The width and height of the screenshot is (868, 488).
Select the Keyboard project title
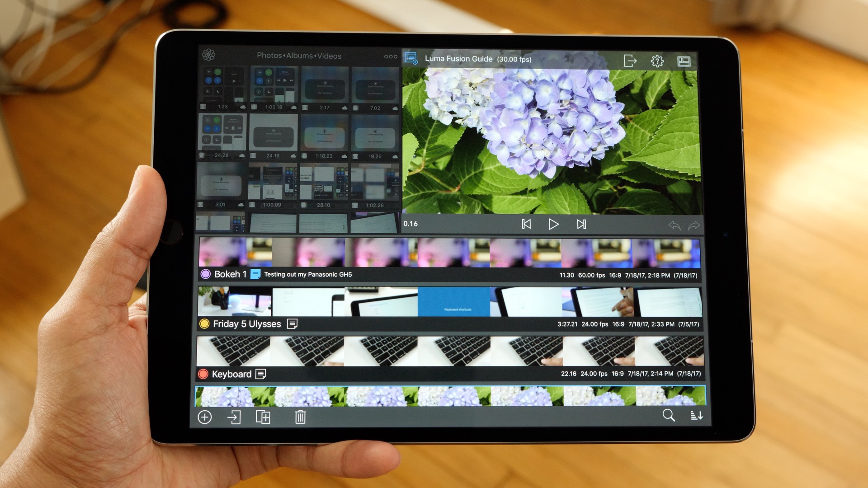point(231,374)
